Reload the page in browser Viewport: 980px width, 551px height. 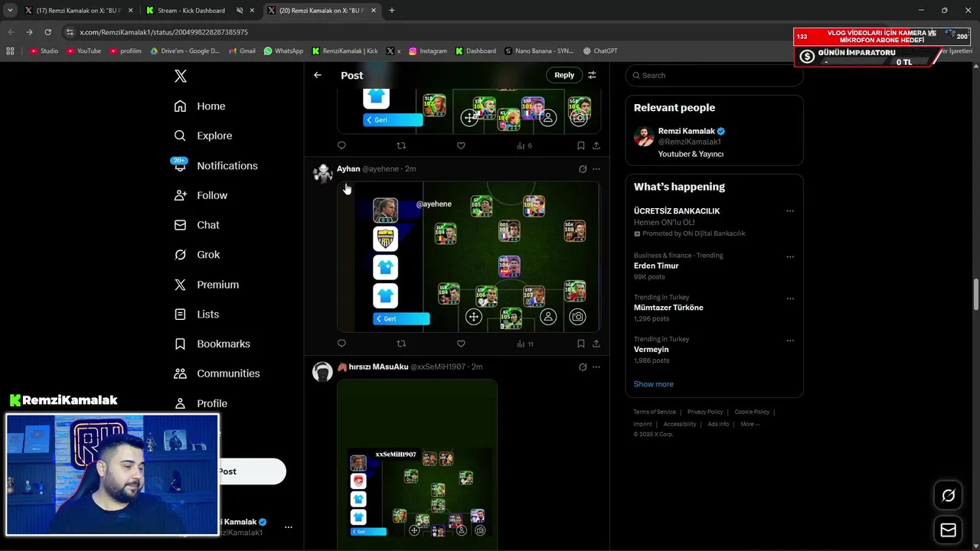(x=47, y=32)
